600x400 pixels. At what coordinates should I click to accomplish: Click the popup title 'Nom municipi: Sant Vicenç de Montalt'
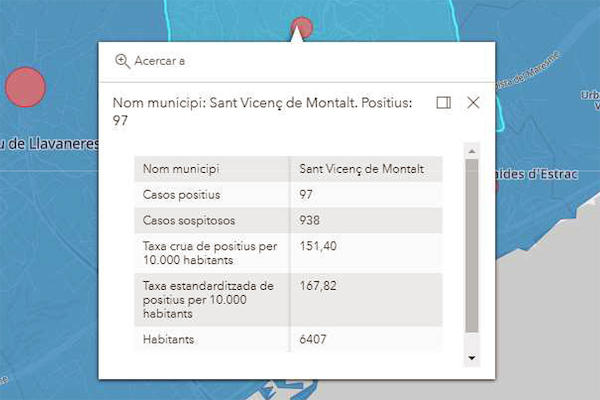(260, 102)
